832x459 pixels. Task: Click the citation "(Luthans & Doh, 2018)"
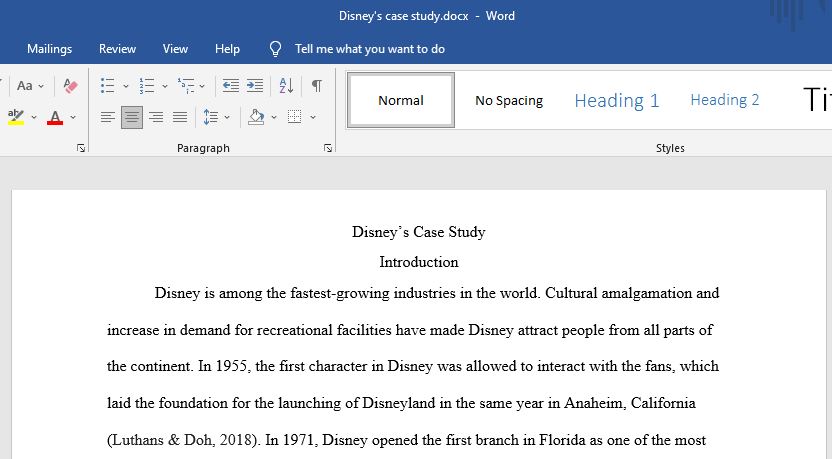184,440
